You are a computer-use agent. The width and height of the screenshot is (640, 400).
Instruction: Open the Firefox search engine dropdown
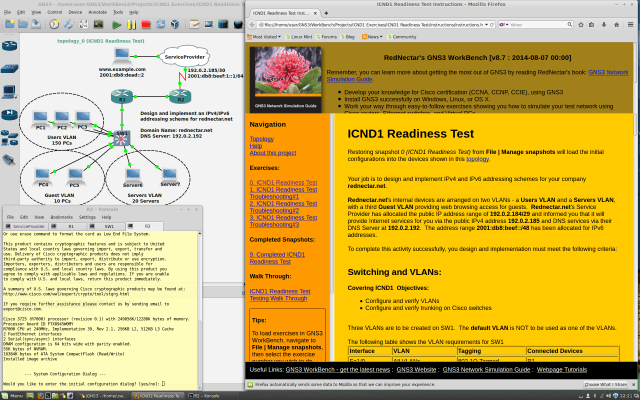pyautogui.click(x=503, y=25)
